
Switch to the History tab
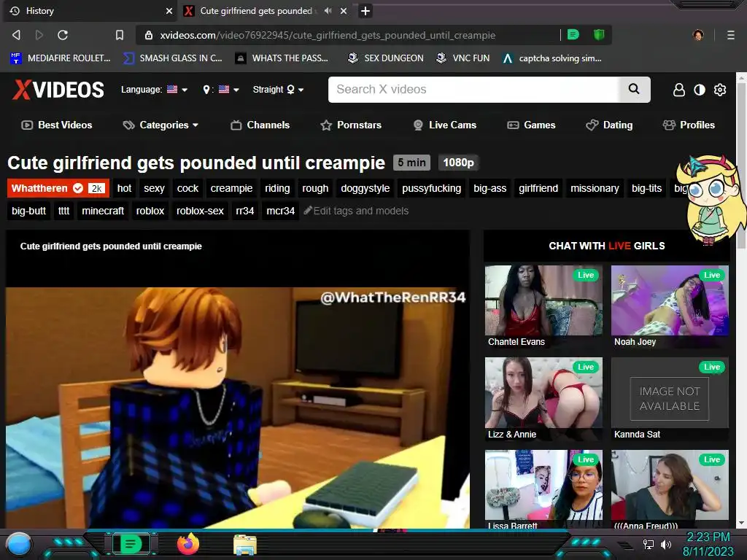pos(90,10)
